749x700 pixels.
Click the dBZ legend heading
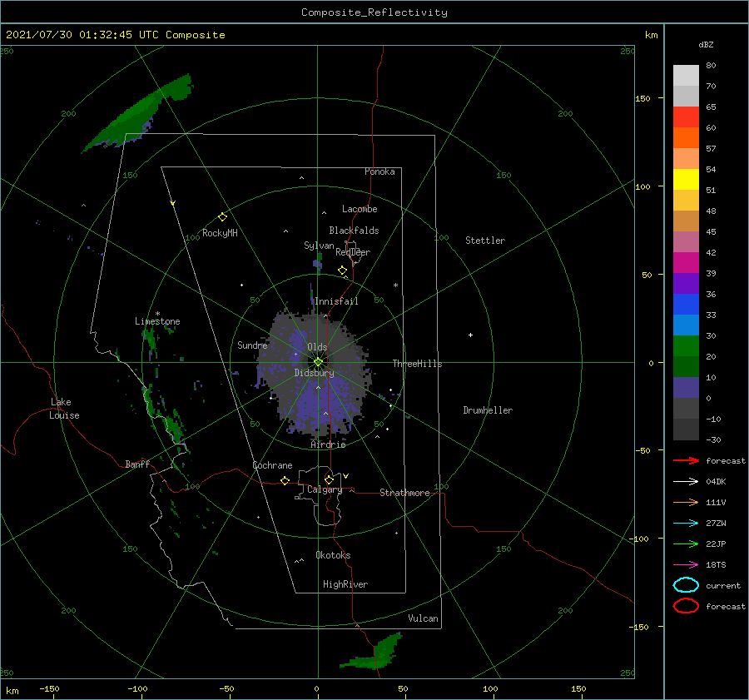point(706,45)
